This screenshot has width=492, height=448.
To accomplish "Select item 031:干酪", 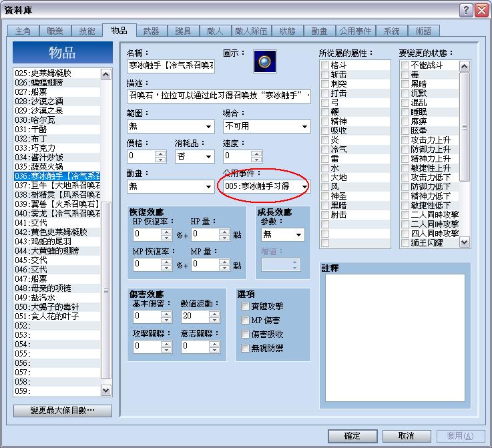I will click(x=57, y=130).
